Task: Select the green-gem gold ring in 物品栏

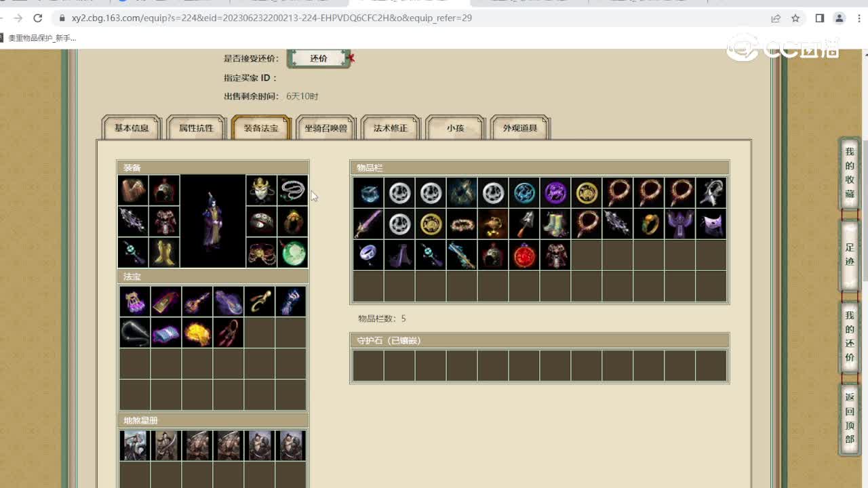Action: pos(649,224)
